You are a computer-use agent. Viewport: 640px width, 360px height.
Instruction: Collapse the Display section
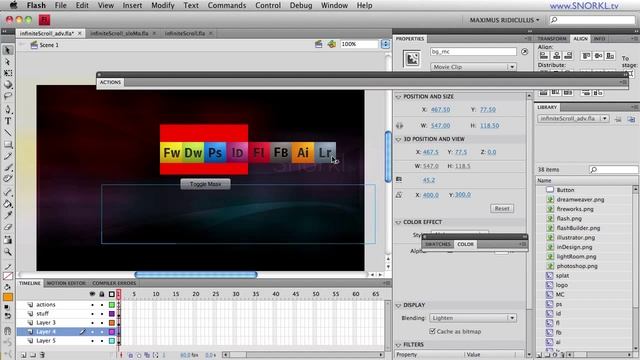(x=398, y=305)
